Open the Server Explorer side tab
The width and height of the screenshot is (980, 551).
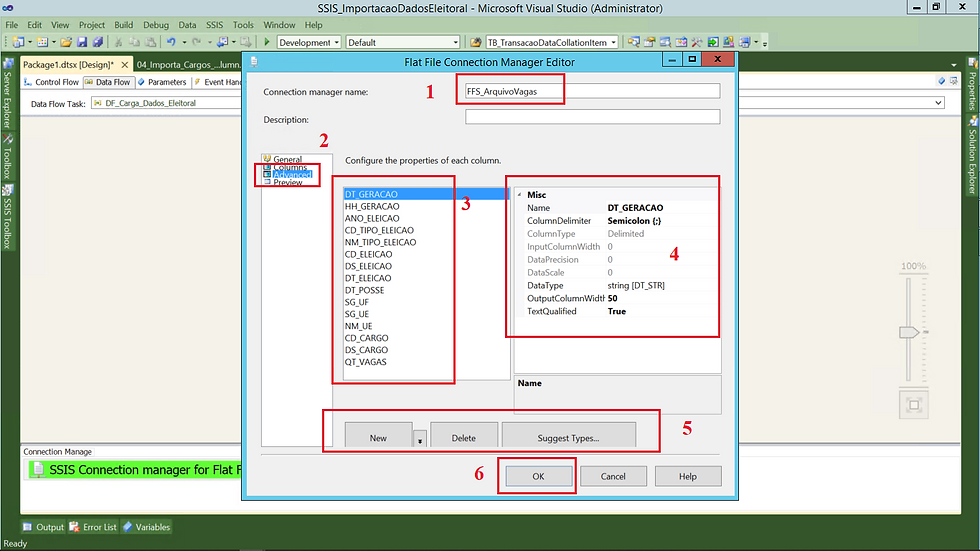coord(8,94)
